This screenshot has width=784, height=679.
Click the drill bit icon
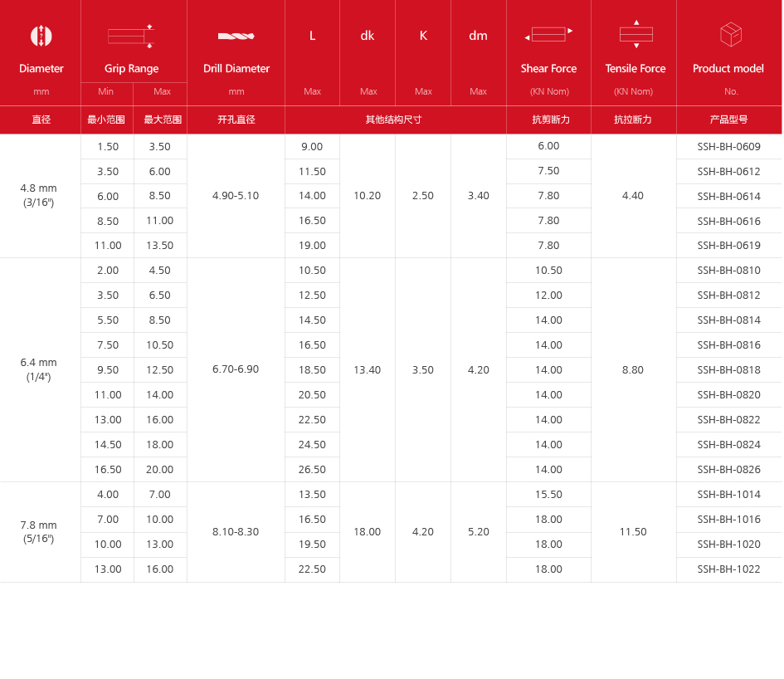click(x=236, y=36)
